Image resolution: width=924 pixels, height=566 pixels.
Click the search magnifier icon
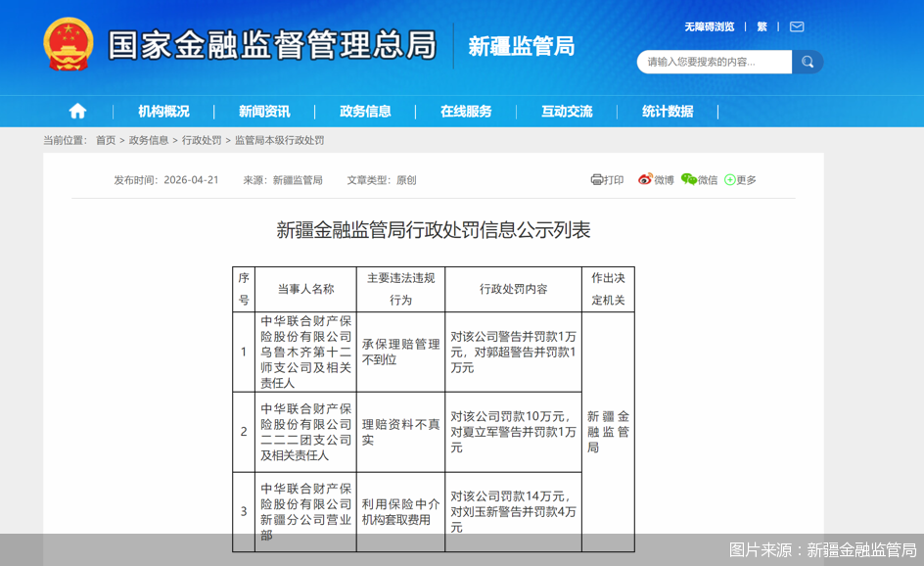[808, 61]
